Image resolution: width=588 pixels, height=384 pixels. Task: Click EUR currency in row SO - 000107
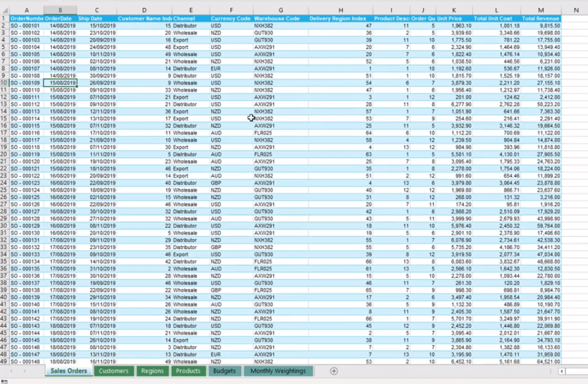231,69
